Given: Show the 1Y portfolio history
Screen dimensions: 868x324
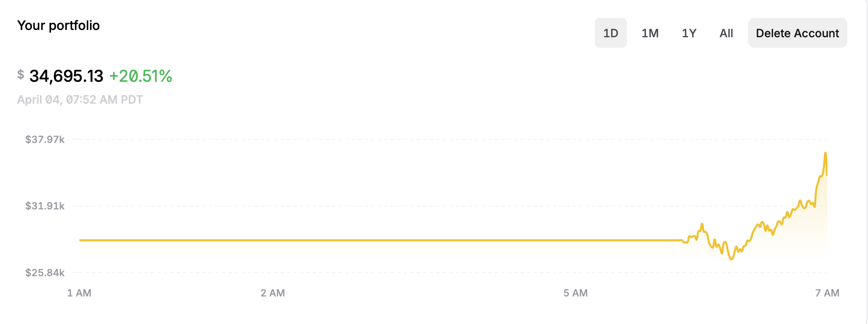Looking at the screenshot, I should click(689, 33).
